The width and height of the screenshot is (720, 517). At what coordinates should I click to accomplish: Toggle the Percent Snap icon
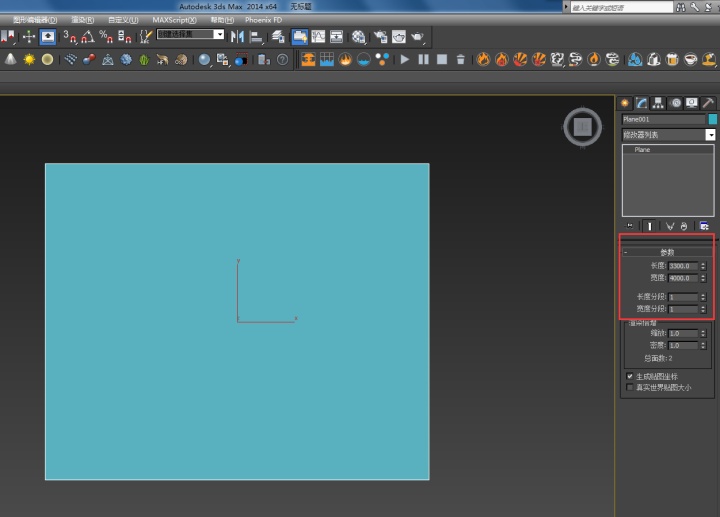(x=106, y=36)
